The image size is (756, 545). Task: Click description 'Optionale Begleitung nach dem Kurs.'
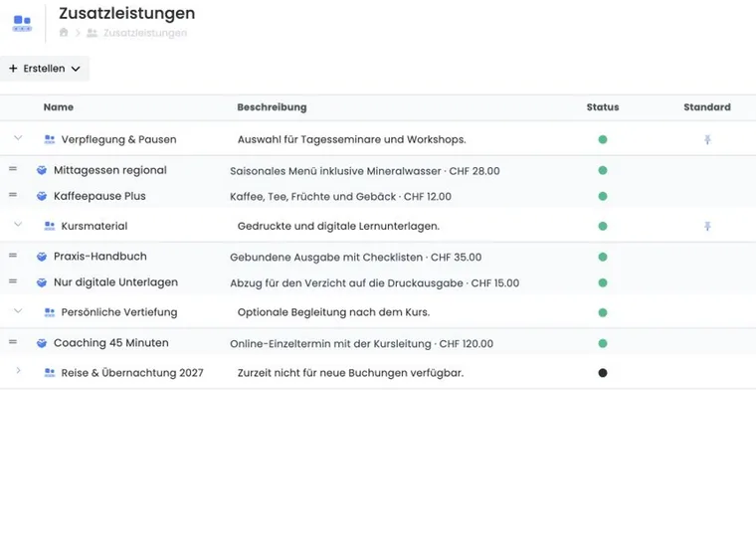coord(333,312)
